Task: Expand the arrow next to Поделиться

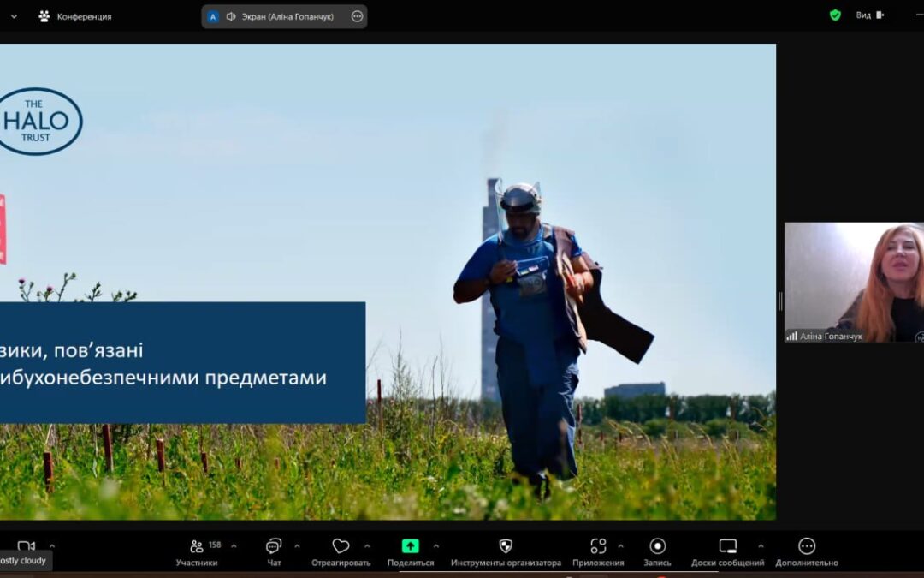Action: [436, 545]
